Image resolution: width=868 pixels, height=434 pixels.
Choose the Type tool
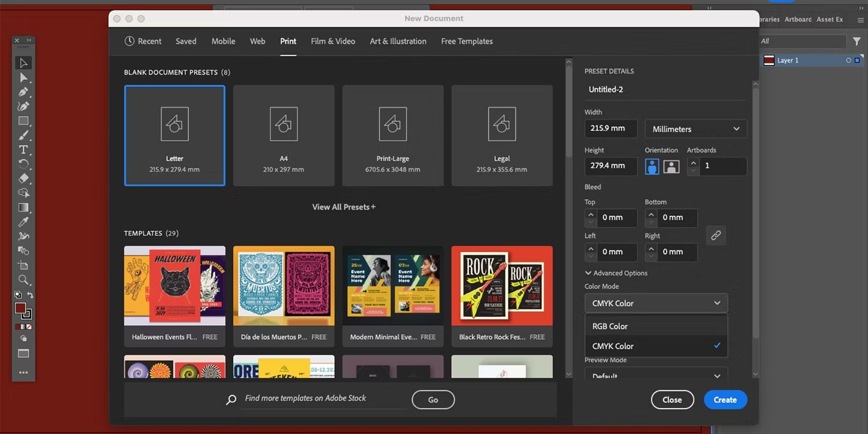click(x=24, y=149)
